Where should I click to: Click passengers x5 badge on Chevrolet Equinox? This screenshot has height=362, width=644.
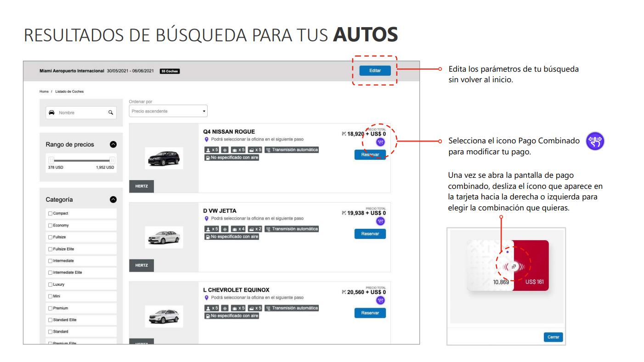tap(212, 308)
